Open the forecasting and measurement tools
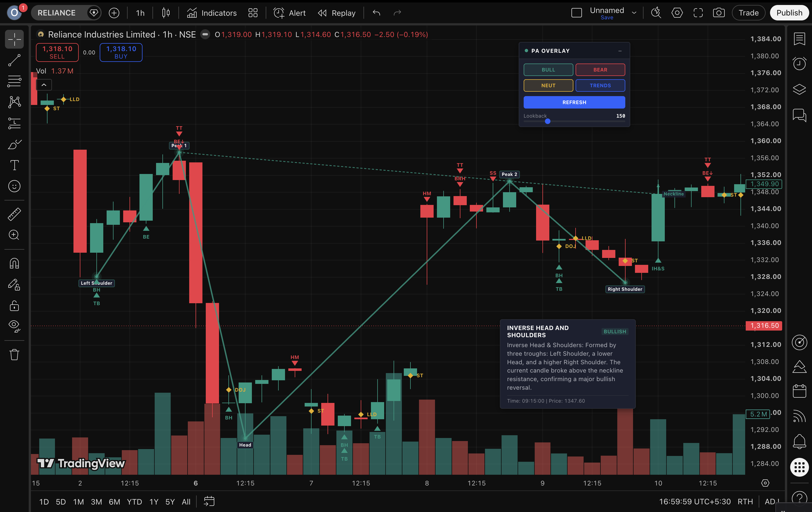The height and width of the screenshot is (512, 812). click(x=14, y=123)
